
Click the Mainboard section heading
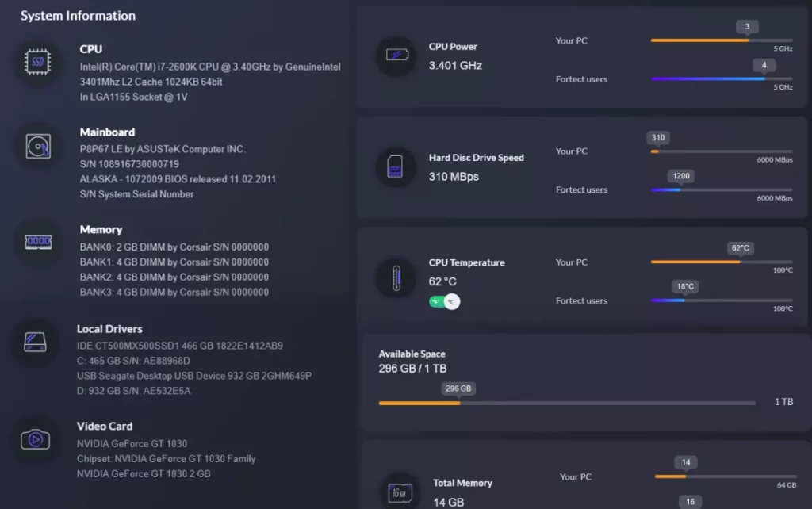coord(107,132)
